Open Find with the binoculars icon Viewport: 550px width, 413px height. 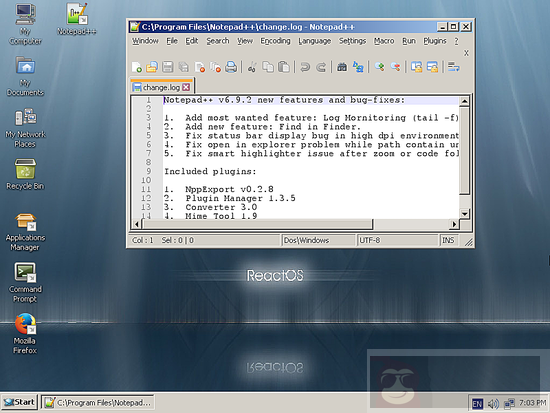(342, 67)
